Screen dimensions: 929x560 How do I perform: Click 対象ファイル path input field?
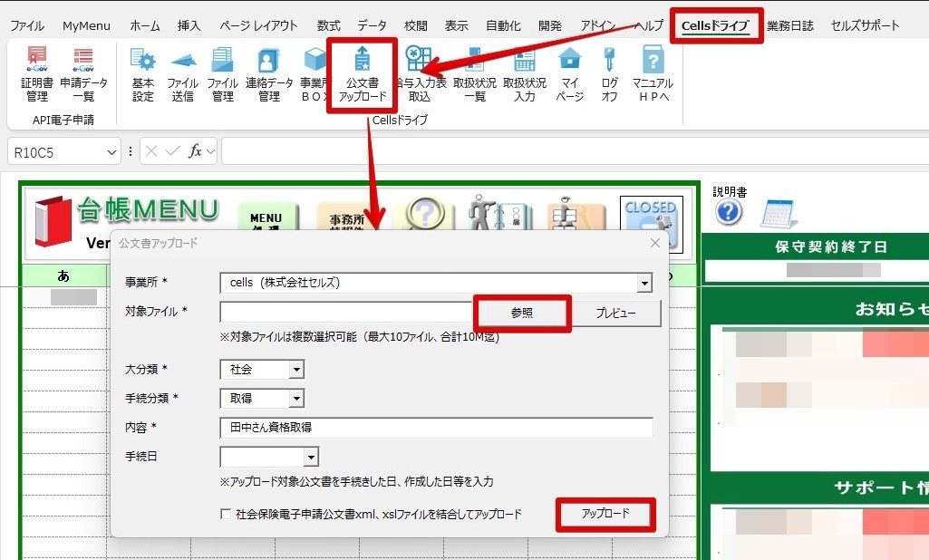(346, 313)
